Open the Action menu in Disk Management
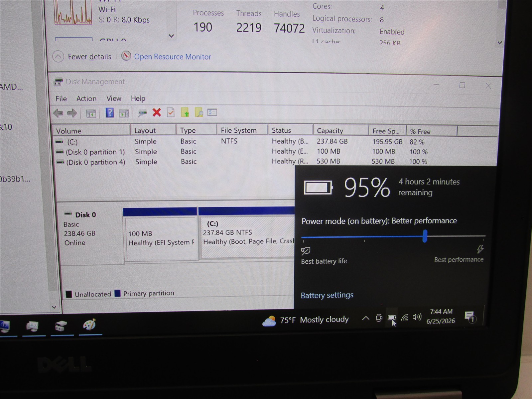532x399 pixels. pos(86,99)
